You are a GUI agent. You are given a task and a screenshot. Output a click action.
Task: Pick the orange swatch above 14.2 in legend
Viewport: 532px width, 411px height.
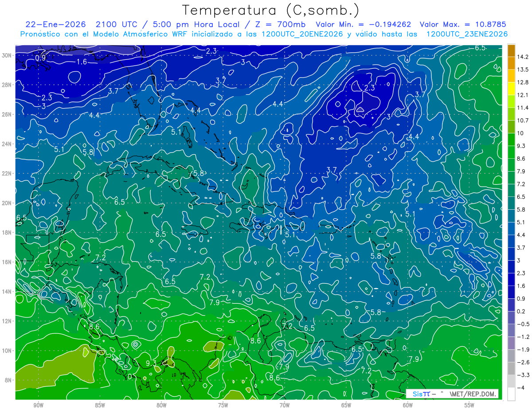coord(511,51)
